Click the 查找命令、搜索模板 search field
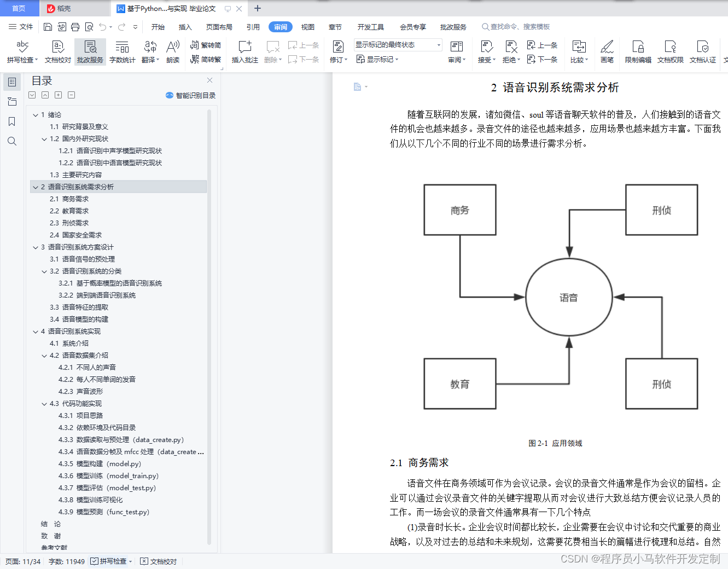 tap(516, 27)
